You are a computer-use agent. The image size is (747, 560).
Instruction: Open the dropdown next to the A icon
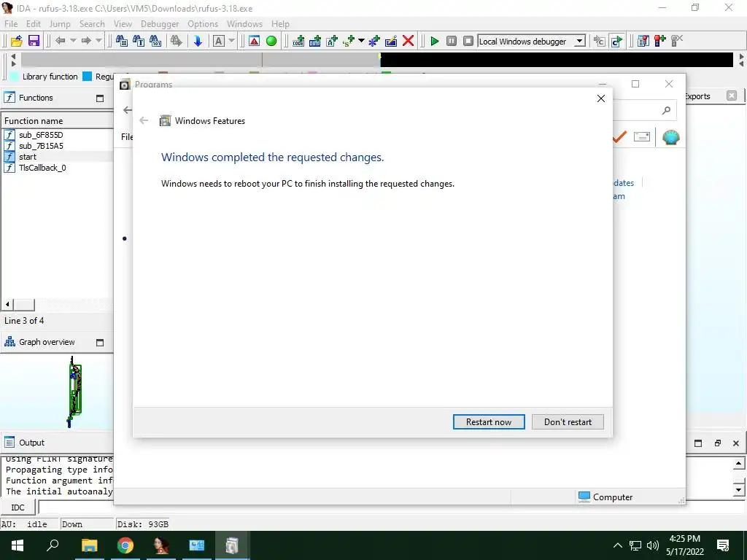(x=231, y=41)
